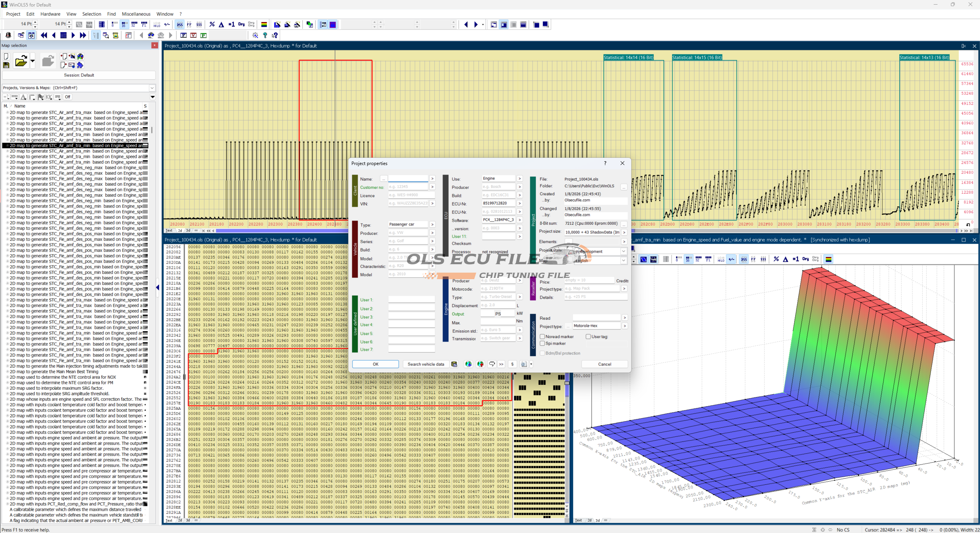Check the Spi marker checkbox

(542, 343)
